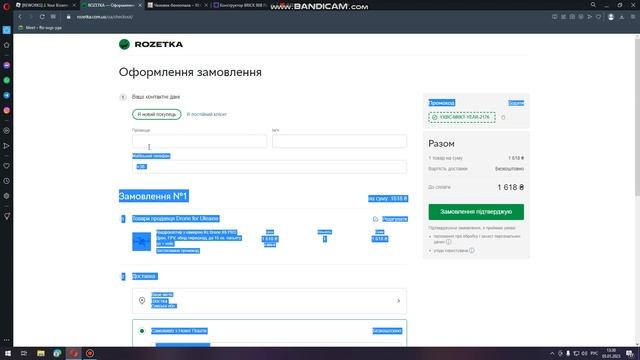Close the ROZETKA browser tab
The image size is (640, 360).
click(140, 5)
